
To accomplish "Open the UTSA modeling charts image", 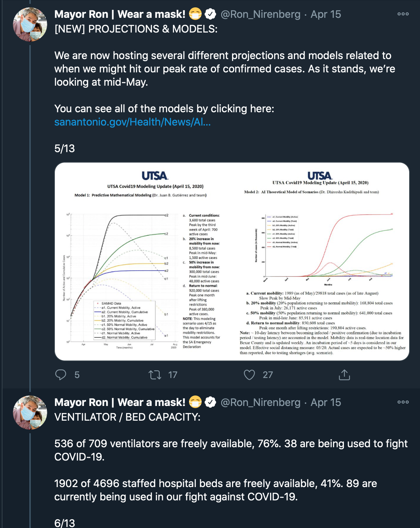I will coord(232,262).
